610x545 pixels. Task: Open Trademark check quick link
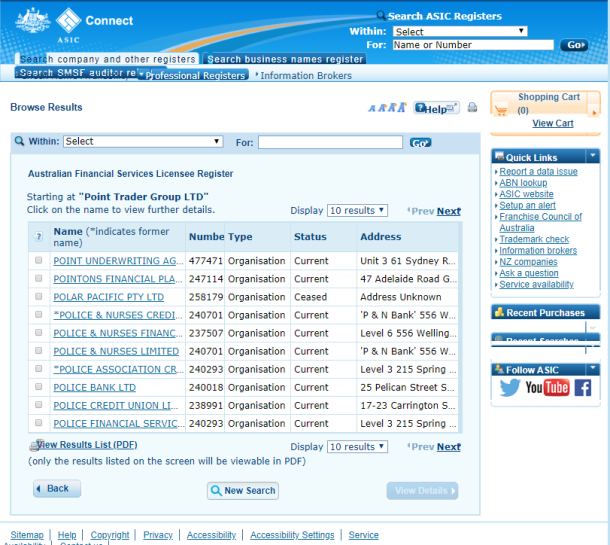[534, 239]
